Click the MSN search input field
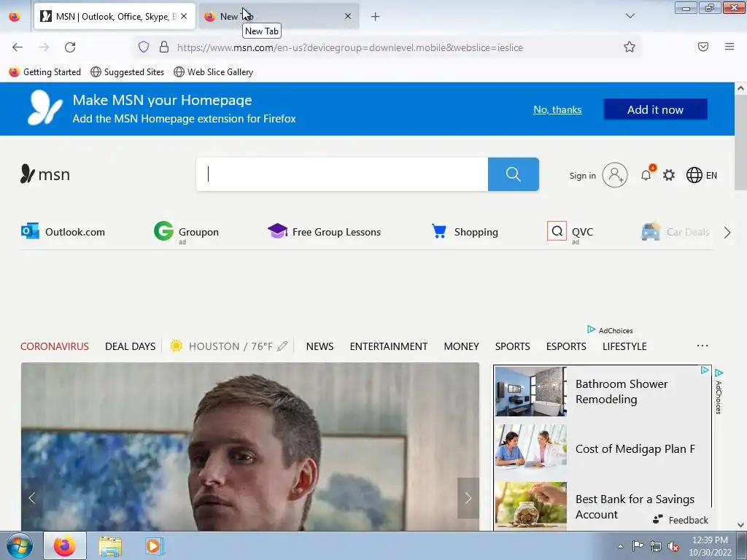Viewport: 747px width, 560px height. coord(342,174)
